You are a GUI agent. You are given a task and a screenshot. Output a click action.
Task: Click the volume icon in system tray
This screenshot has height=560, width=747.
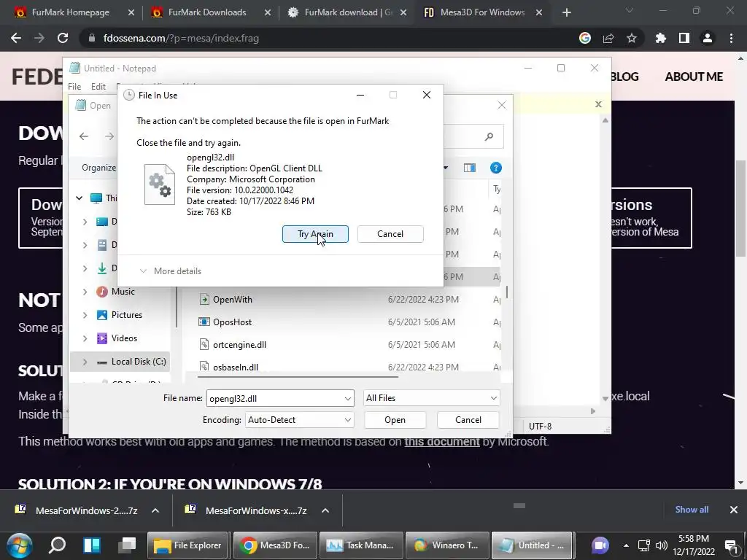661,545
